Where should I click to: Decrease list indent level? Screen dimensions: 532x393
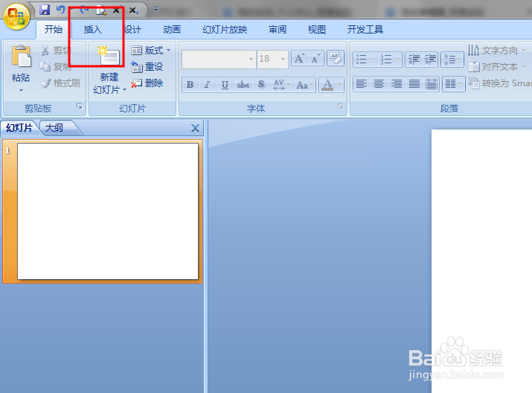(x=413, y=59)
